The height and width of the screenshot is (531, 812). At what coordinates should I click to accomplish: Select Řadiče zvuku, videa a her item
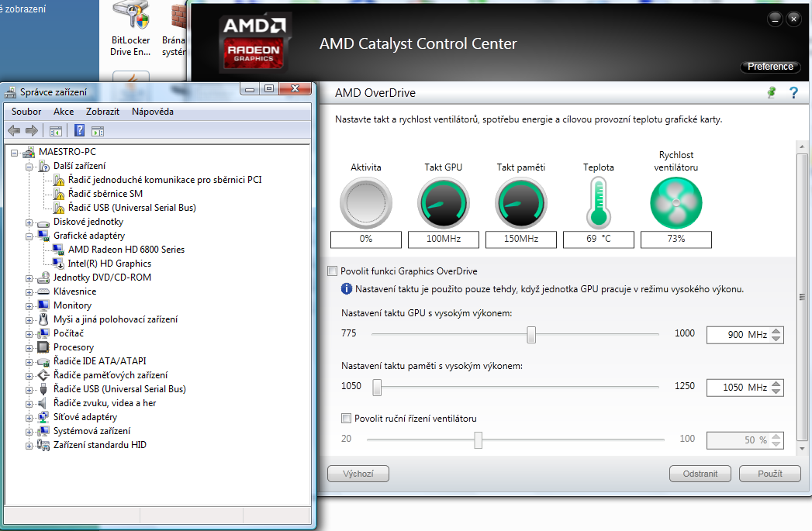(105, 403)
